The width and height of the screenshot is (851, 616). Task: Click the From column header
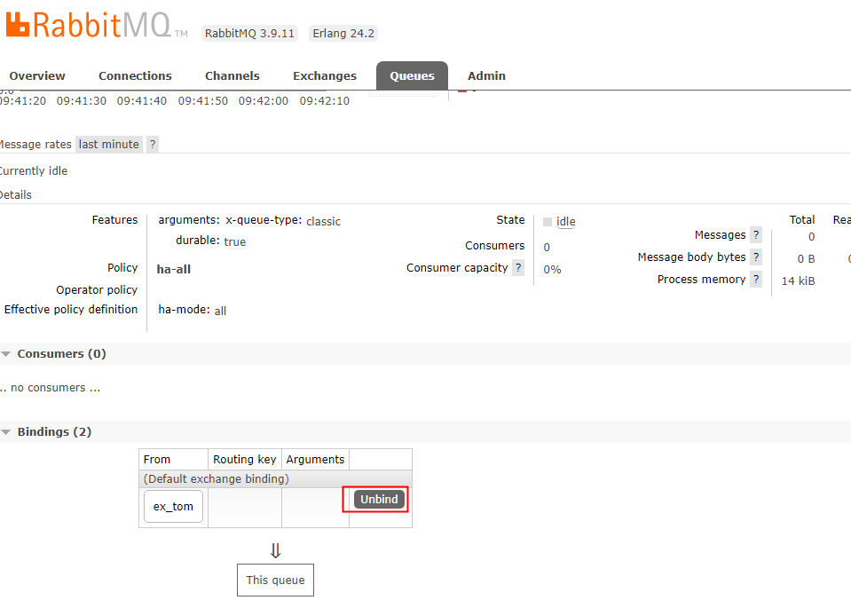pyautogui.click(x=173, y=460)
